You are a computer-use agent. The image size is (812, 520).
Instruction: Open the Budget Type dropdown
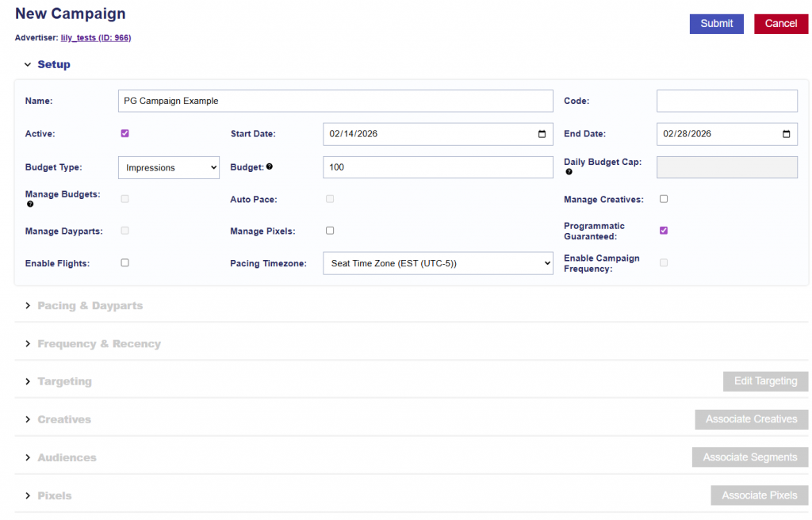tap(169, 167)
